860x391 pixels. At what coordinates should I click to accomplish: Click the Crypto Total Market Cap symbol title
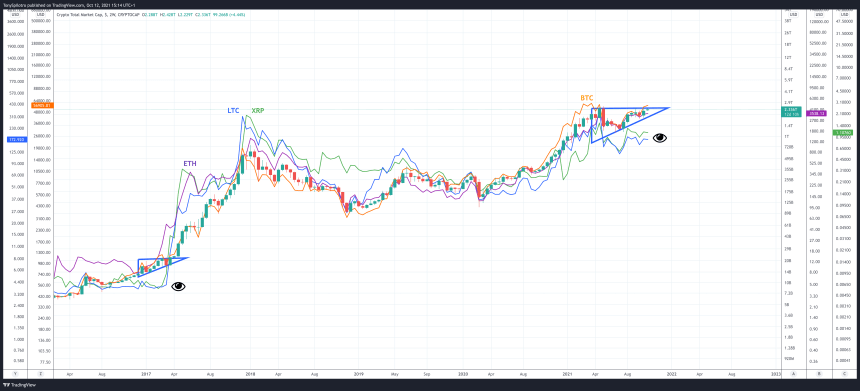tap(81, 15)
